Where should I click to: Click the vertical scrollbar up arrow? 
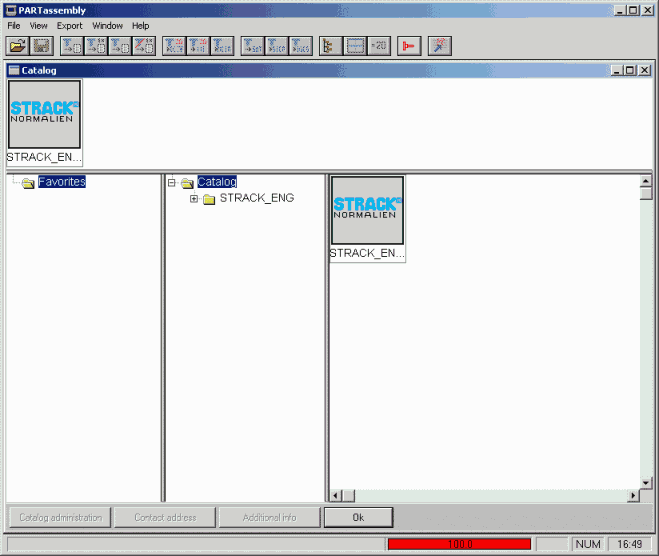[646, 181]
